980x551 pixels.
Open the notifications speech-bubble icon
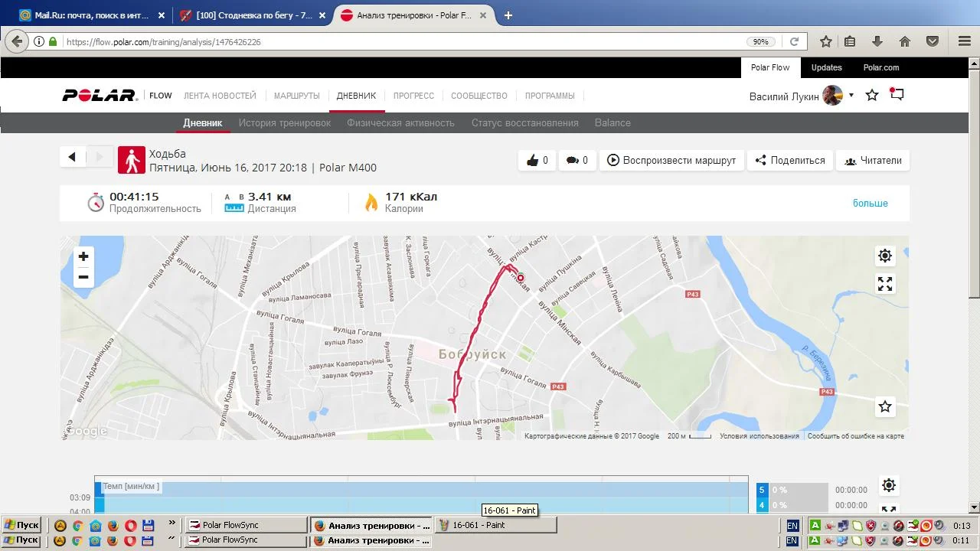click(897, 95)
